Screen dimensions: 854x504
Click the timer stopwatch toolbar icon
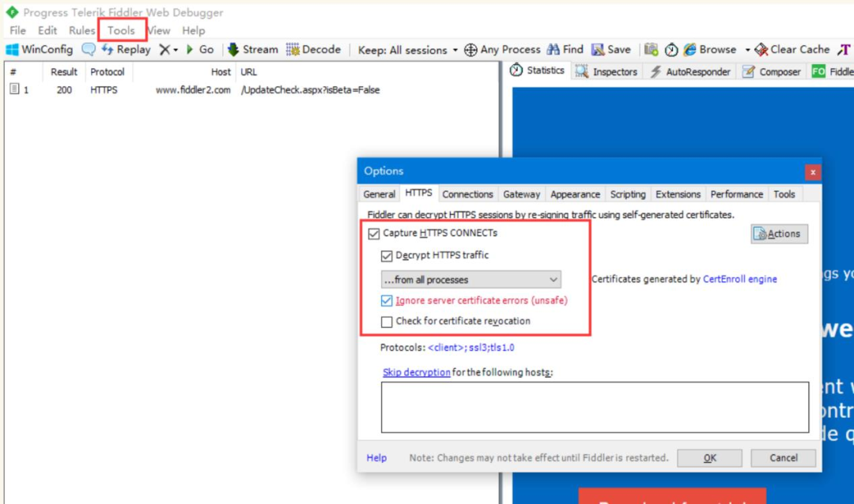[x=671, y=50]
